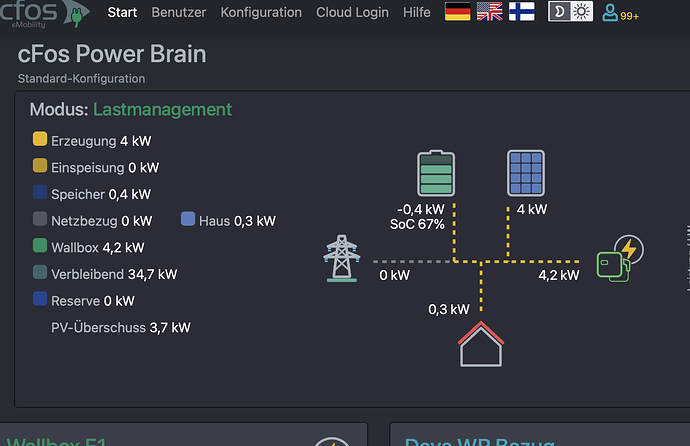Screen dimensions: 690x446
Task: Click the '4,2 kW' wallbox flow value
Action: [x=559, y=275]
